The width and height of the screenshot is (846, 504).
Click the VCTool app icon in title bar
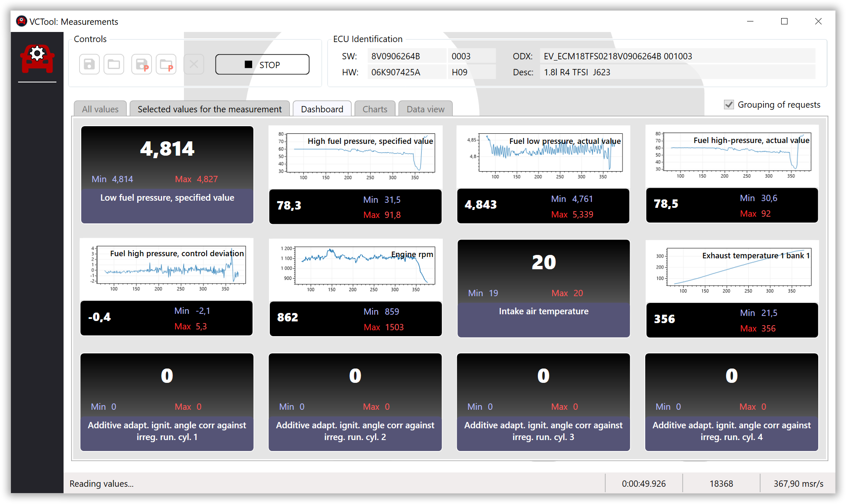coord(21,21)
